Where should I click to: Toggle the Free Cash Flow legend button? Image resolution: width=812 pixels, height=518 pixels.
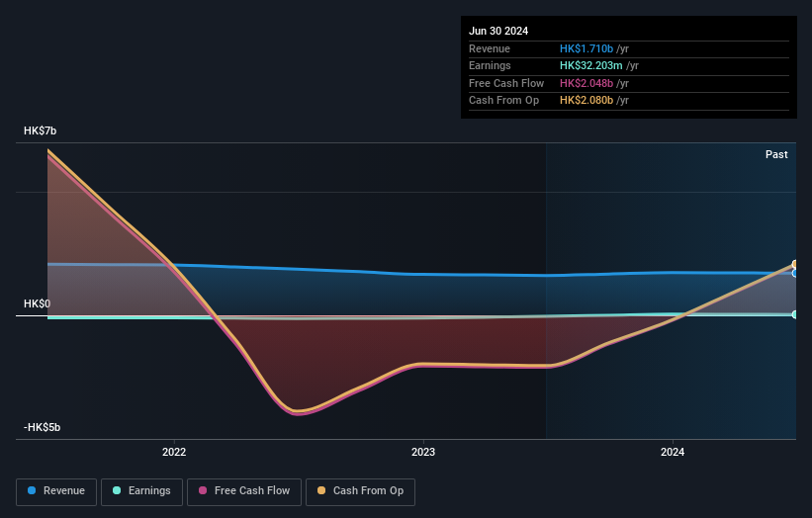tap(244, 491)
